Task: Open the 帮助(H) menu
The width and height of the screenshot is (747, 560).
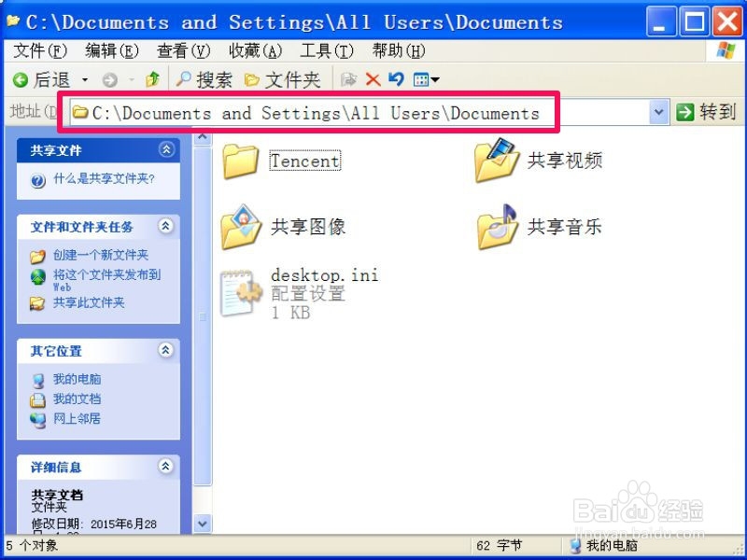Action: (399, 50)
